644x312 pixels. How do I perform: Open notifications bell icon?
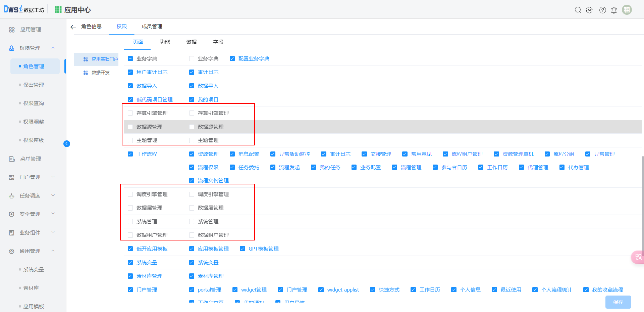pos(614,10)
